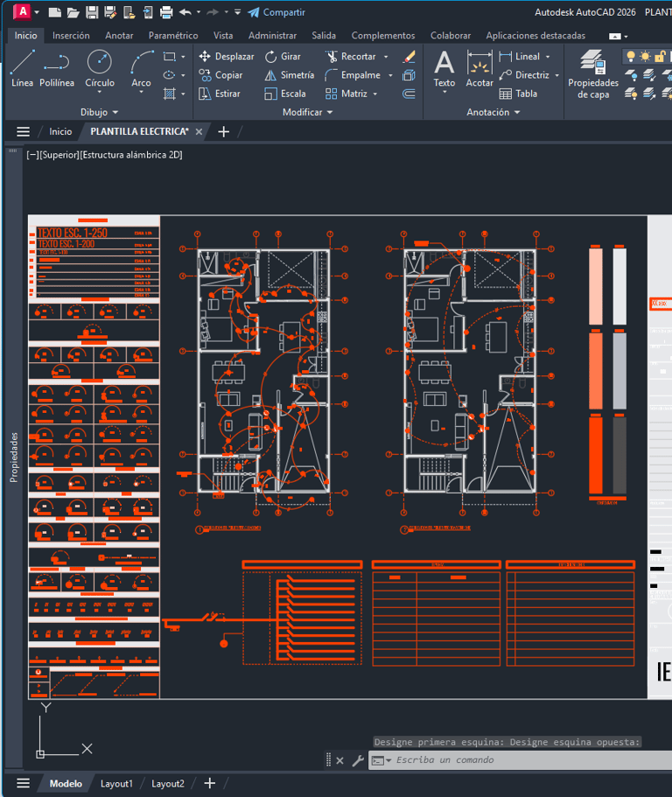
Task: Open Propiedades de capa panel
Action: [x=592, y=73]
